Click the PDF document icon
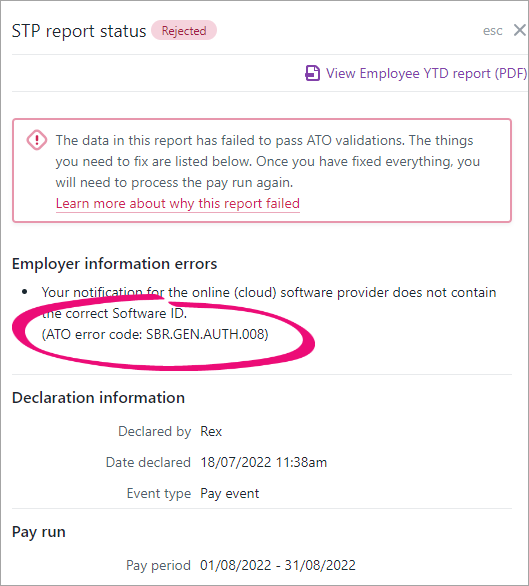 313,73
